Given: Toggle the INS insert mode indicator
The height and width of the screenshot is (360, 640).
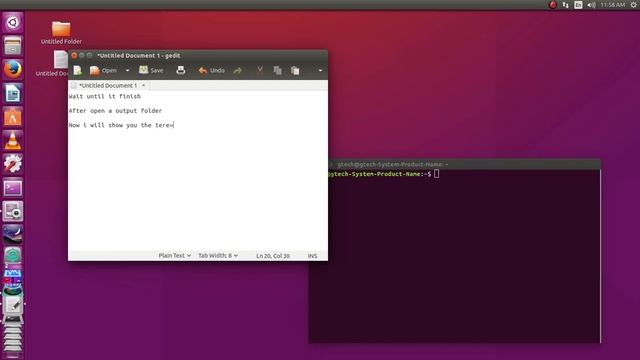Looking at the screenshot, I should click(312, 256).
